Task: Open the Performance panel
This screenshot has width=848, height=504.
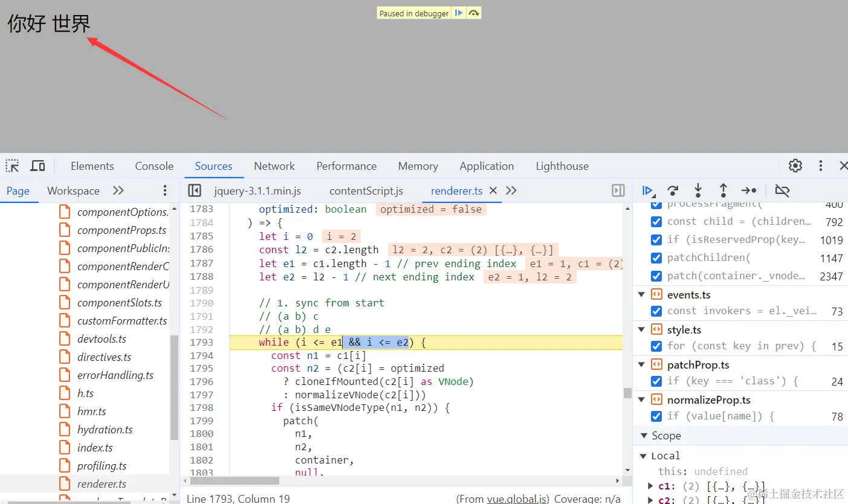Action: pyautogui.click(x=346, y=166)
